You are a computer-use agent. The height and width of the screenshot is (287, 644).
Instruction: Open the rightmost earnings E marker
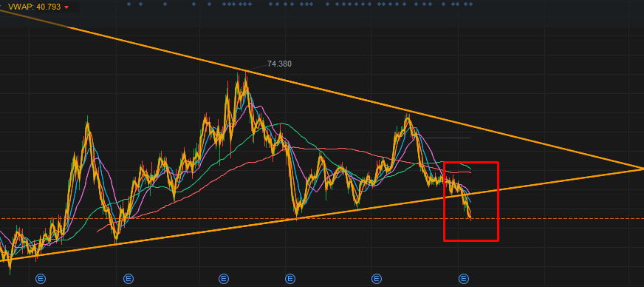pos(464,279)
